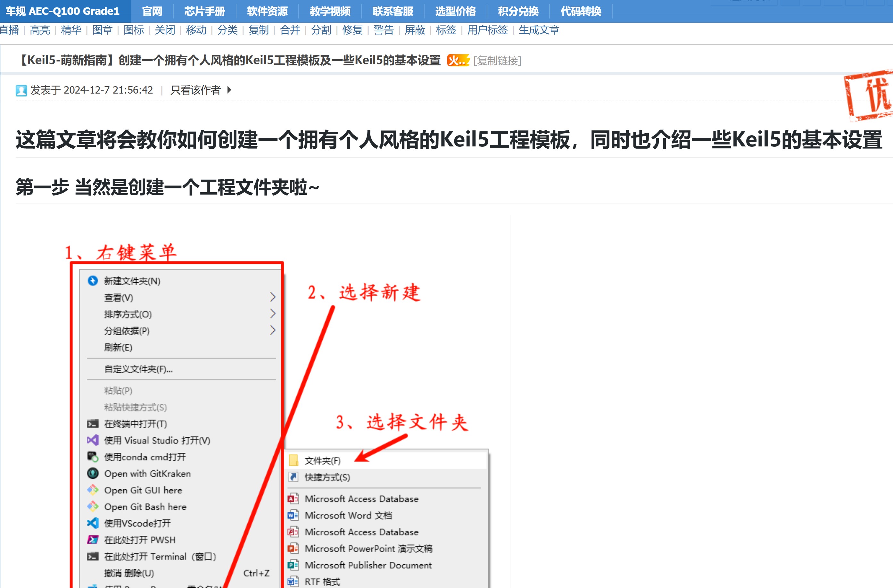Open the 联系客服 navigation item

tap(393, 11)
